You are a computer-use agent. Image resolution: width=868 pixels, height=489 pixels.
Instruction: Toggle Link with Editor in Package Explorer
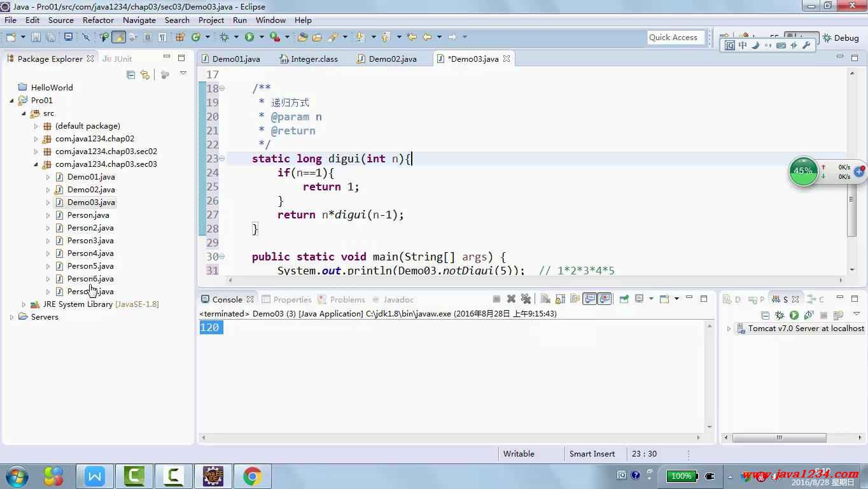(x=145, y=74)
